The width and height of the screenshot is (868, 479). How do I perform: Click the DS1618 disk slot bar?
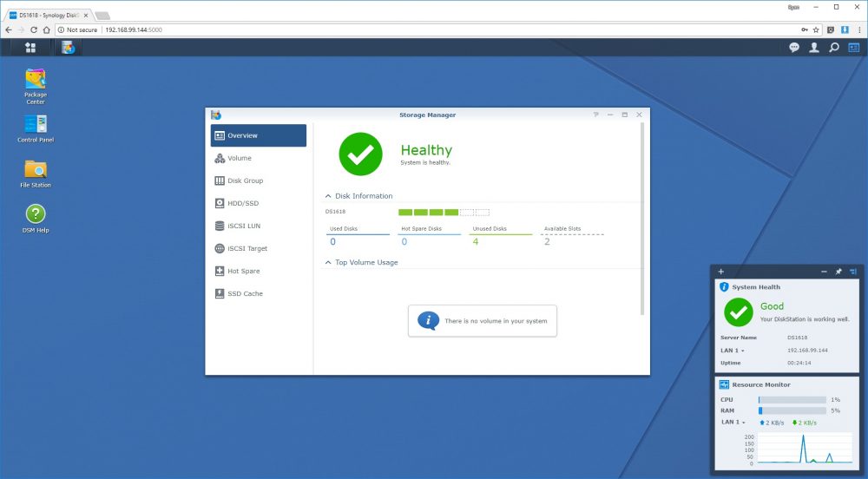(444, 212)
